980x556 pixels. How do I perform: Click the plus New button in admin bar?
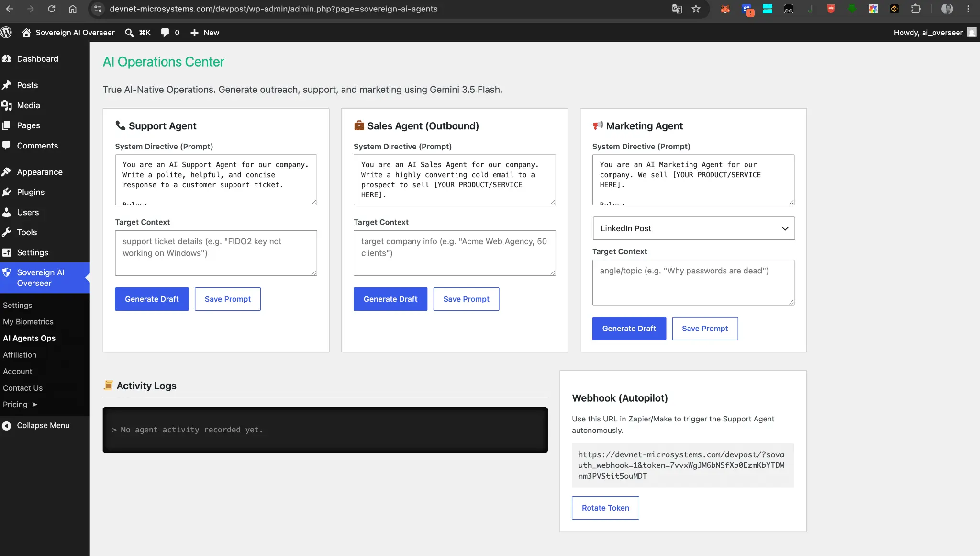coord(205,33)
